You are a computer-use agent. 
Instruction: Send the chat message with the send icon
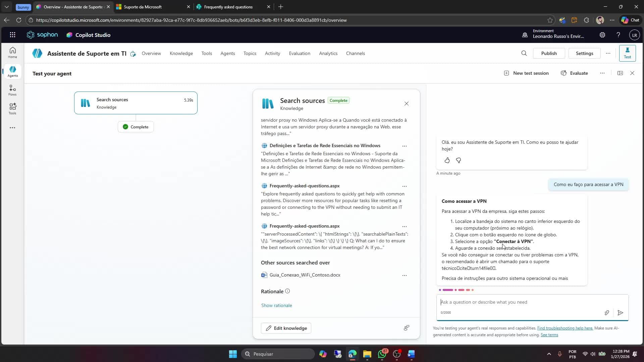click(620, 312)
